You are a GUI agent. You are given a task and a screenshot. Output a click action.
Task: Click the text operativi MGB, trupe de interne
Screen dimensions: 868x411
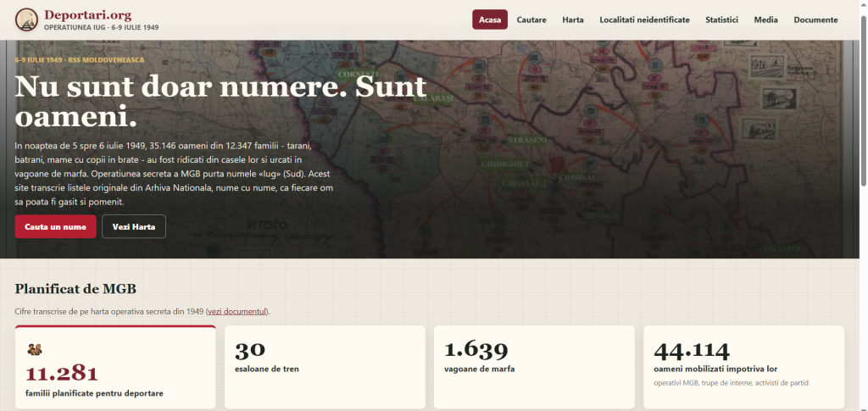731,383
